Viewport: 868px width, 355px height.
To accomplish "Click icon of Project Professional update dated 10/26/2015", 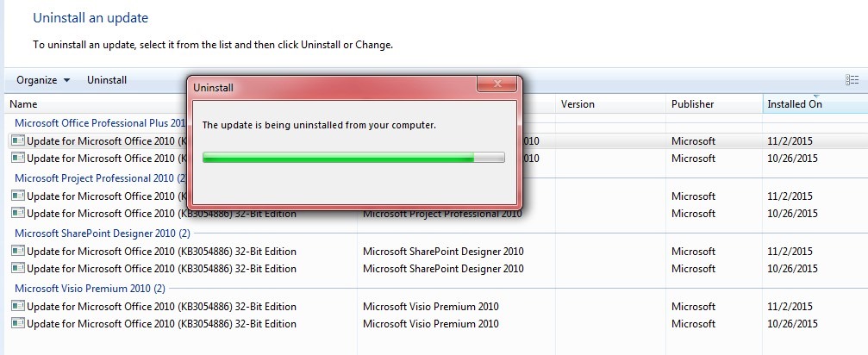I will pos(17,214).
